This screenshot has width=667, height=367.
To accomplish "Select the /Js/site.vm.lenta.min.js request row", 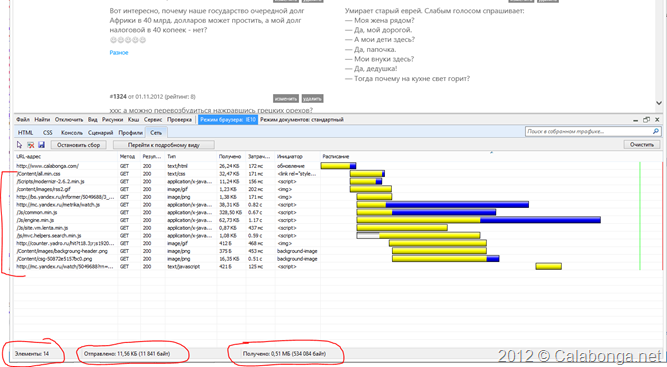I will [x=338, y=228].
